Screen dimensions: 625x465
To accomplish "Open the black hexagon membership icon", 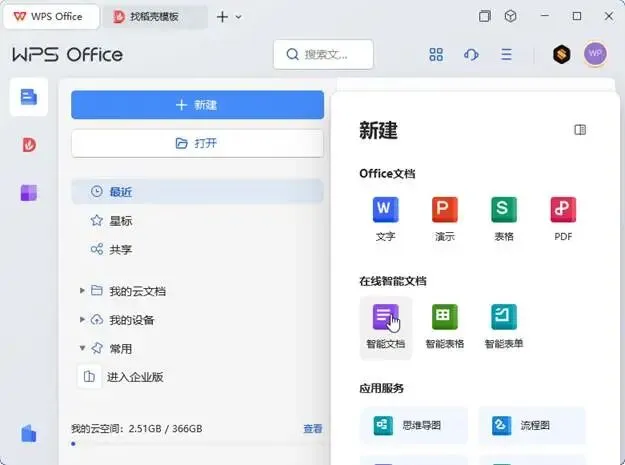I will pyautogui.click(x=562, y=54).
